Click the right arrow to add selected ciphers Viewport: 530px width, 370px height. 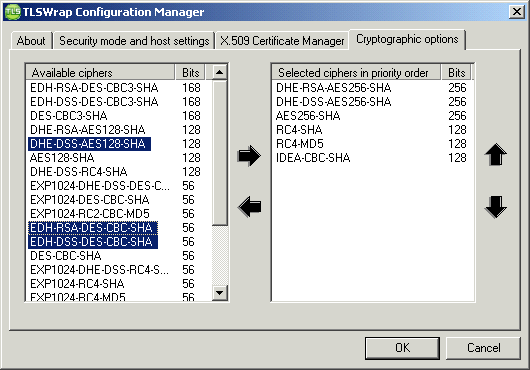249,156
